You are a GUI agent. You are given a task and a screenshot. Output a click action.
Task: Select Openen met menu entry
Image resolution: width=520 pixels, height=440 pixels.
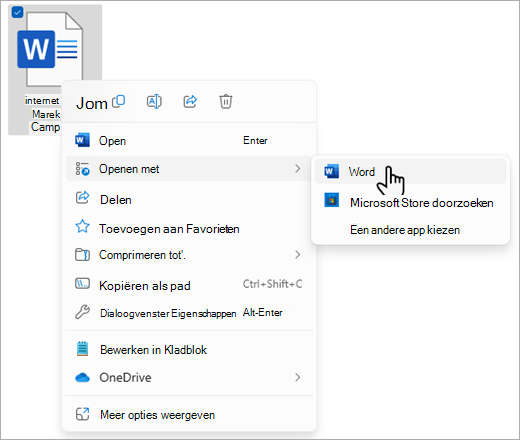tap(189, 169)
